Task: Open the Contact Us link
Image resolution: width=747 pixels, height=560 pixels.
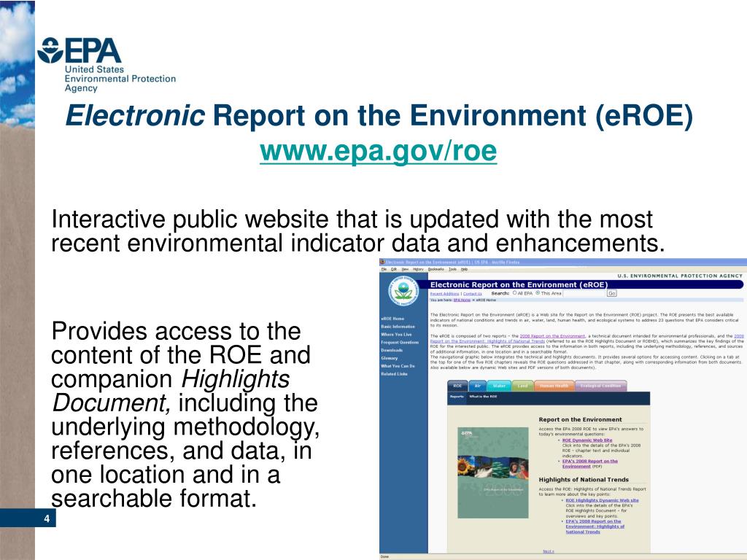Action: coord(473,294)
